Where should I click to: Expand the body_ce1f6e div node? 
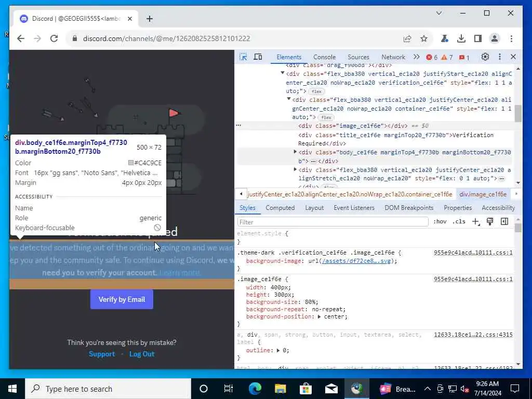295,152
